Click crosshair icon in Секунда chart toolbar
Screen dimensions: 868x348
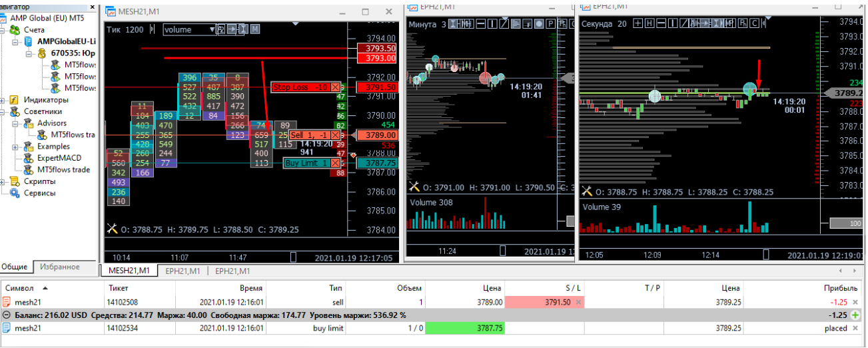coord(638,23)
